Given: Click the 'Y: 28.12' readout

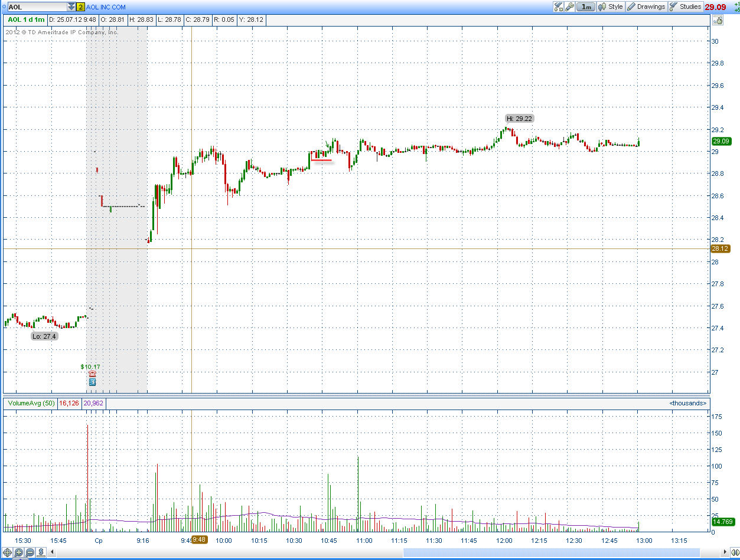Looking at the screenshot, I should [251, 19].
